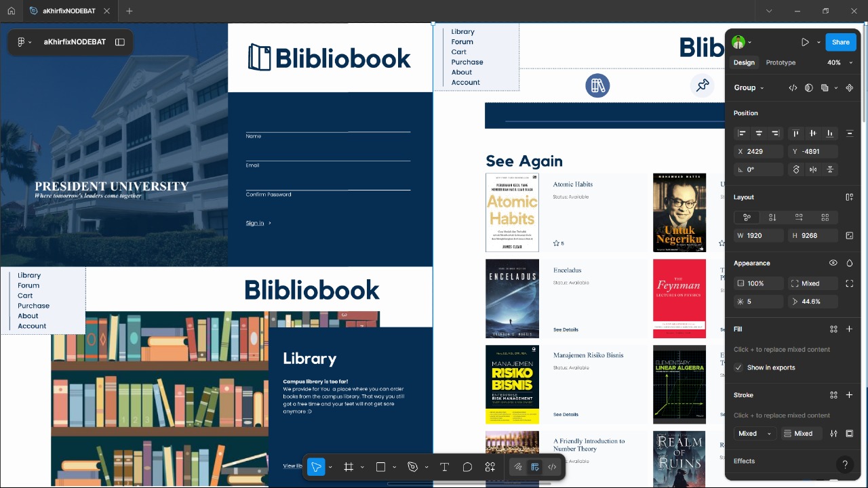Select the Frame tool in bottom toolbar
The image size is (868, 488).
(x=349, y=467)
